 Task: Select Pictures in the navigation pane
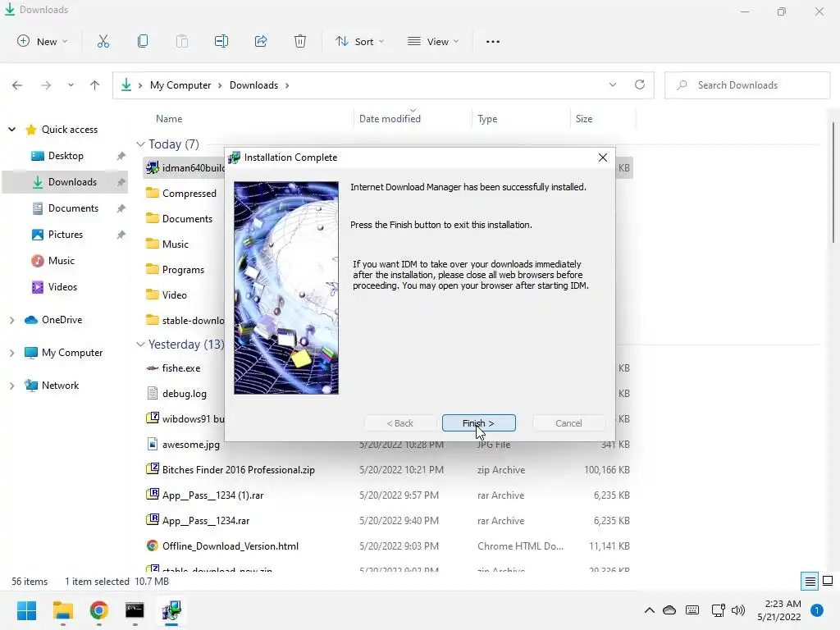click(x=58, y=234)
